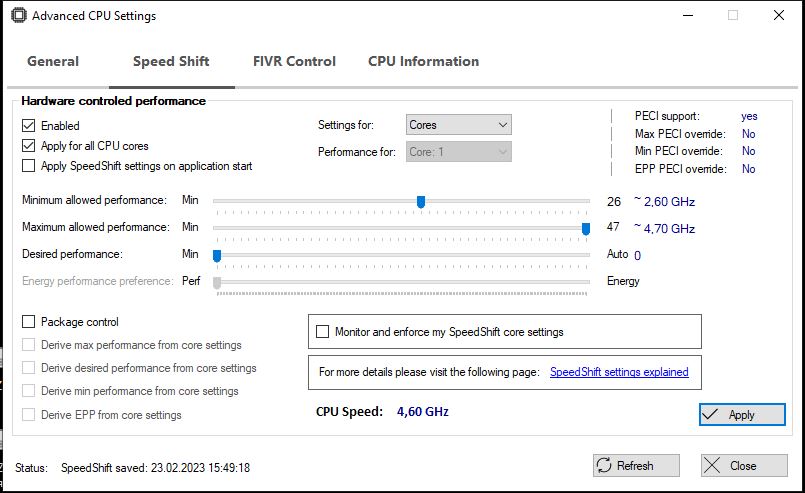The image size is (805, 493).
Task: Enable Apply SpeedShift settings on application start
Action: 29,166
